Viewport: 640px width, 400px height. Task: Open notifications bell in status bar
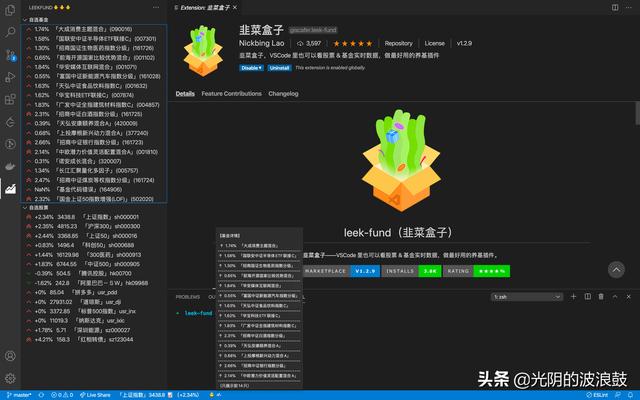[x=630, y=395]
